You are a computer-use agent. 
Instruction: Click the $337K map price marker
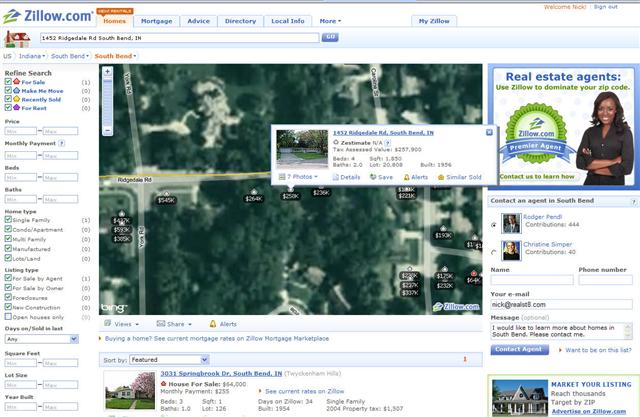click(x=410, y=293)
